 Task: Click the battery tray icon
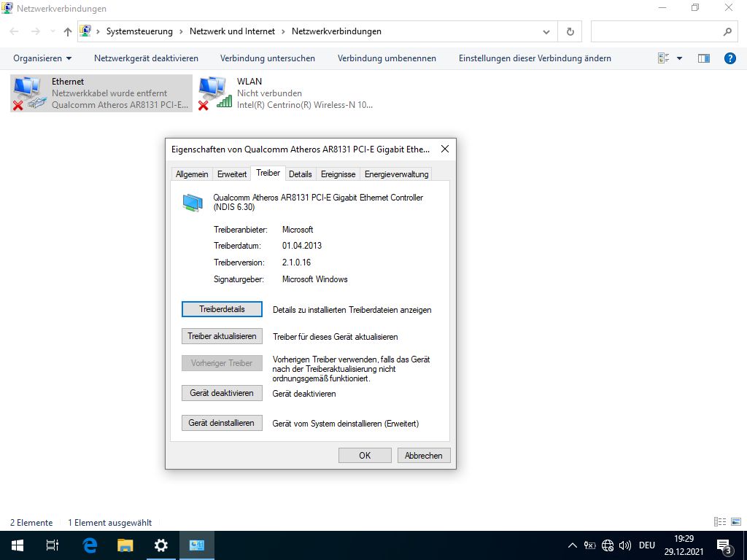(589, 545)
